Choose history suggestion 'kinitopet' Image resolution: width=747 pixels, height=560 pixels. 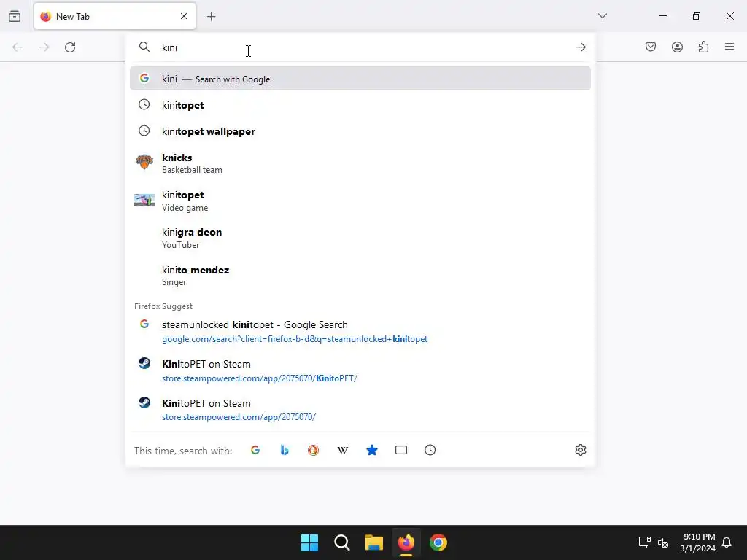pyautogui.click(x=360, y=105)
